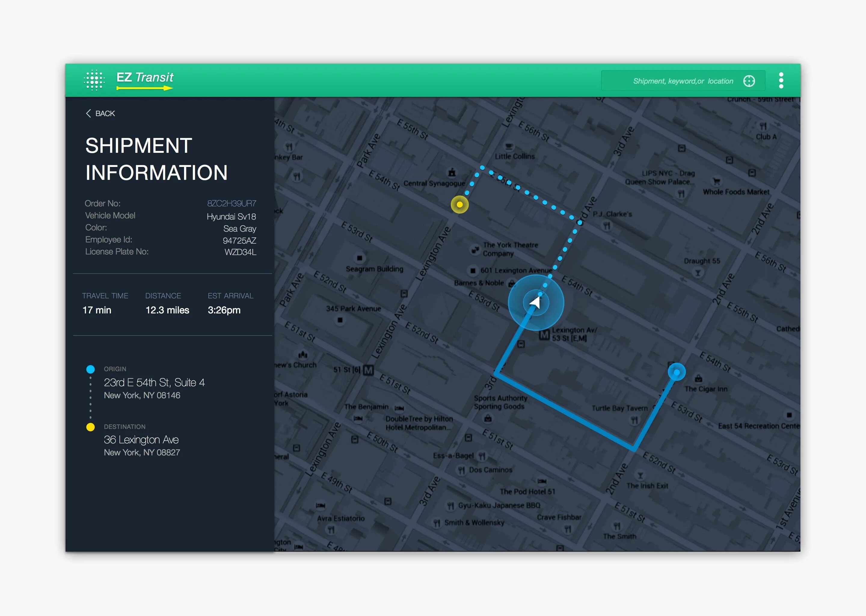Click the Seagram Building marker icon
866x616 pixels.
click(x=359, y=258)
